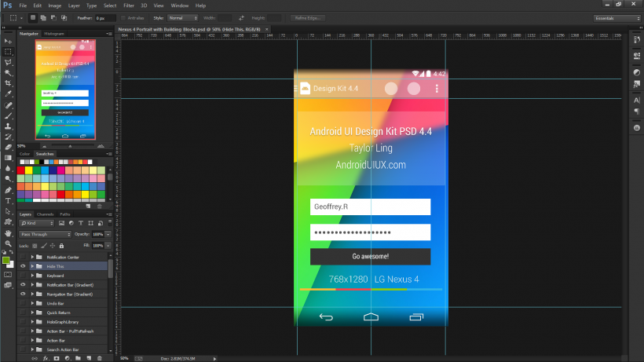644x362 pixels.
Task: Open the Layer menu
Action: pos(74,5)
